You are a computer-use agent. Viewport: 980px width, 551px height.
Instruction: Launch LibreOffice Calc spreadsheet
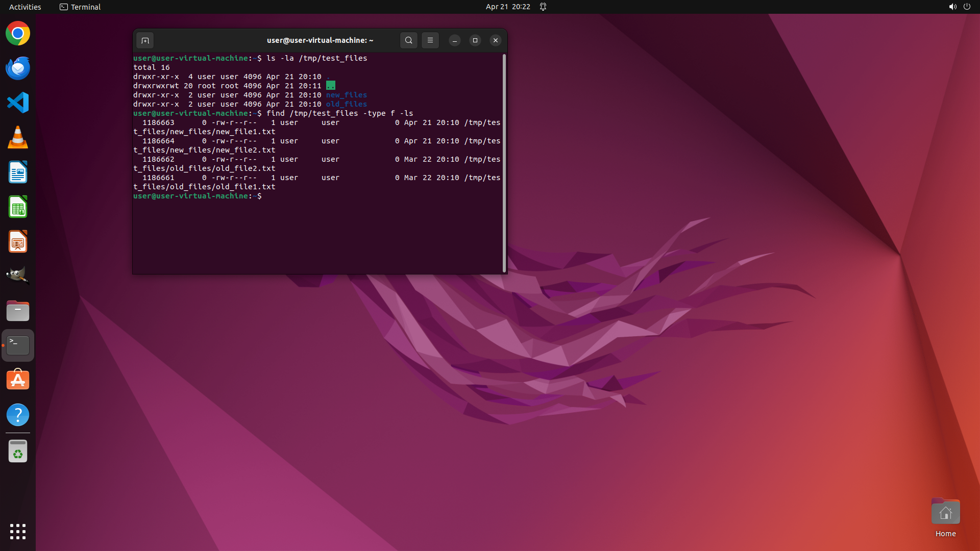(x=18, y=207)
